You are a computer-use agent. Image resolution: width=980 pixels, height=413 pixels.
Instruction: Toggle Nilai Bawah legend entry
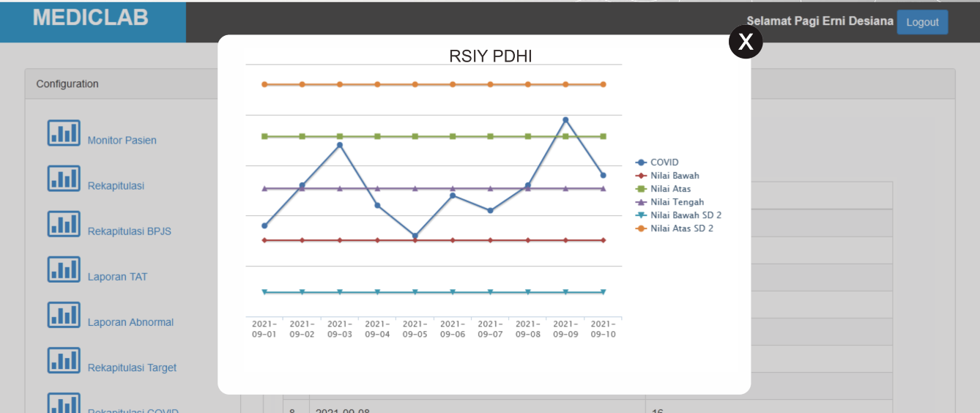pyautogui.click(x=674, y=176)
